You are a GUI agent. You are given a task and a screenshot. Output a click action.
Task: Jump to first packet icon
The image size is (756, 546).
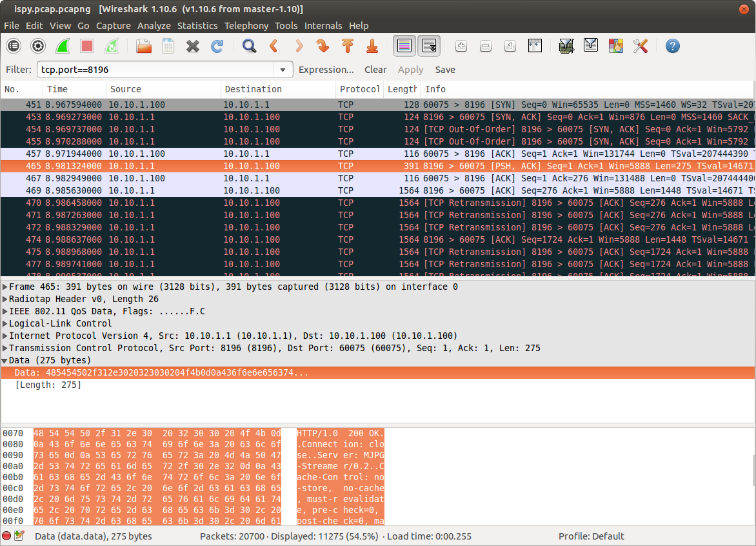click(348, 46)
